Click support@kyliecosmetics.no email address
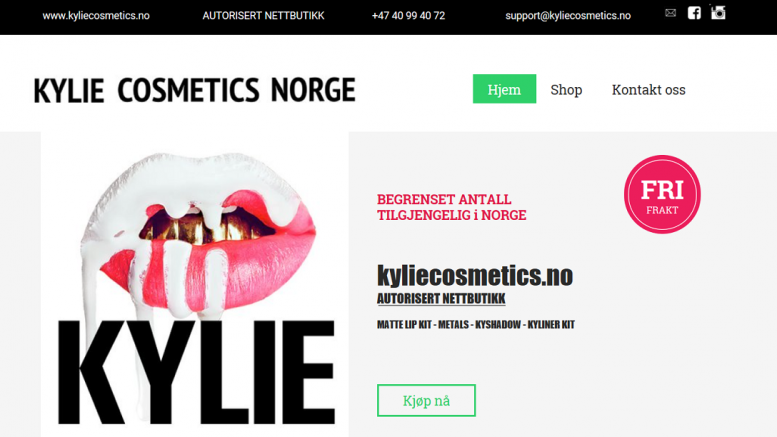 tap(568, 16)
